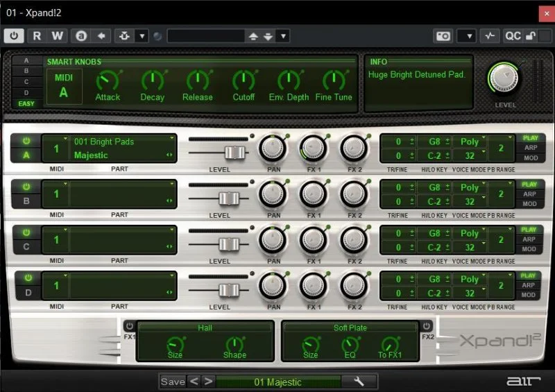Open Hall effect type selector

[205, 327]
